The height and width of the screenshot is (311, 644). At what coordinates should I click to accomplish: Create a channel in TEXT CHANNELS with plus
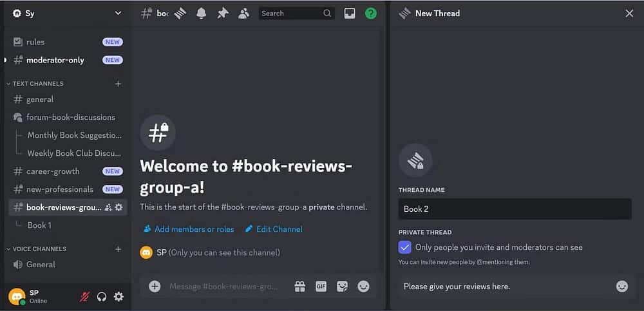pyautogui.click(x=118, y=84)
